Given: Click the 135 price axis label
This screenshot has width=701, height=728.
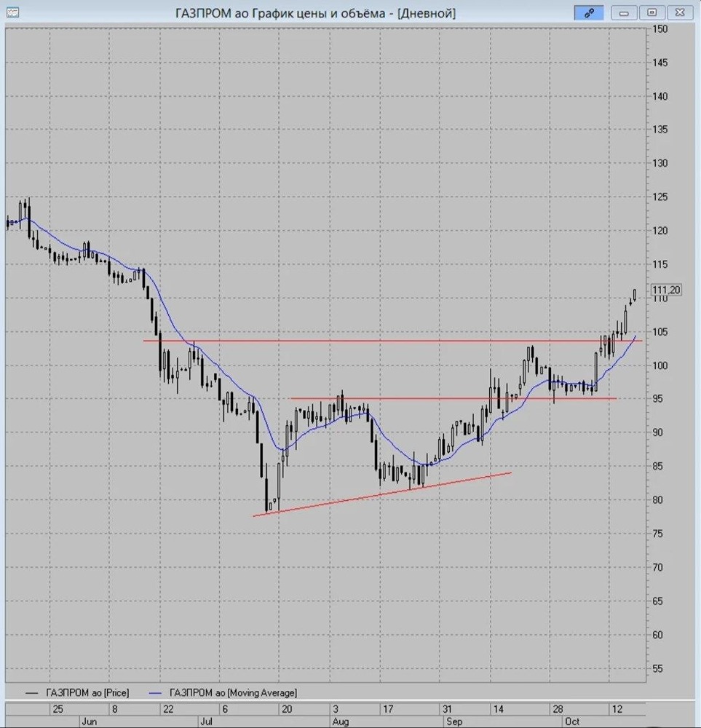Looking at the screenshot, I should (x=660, y=130).
